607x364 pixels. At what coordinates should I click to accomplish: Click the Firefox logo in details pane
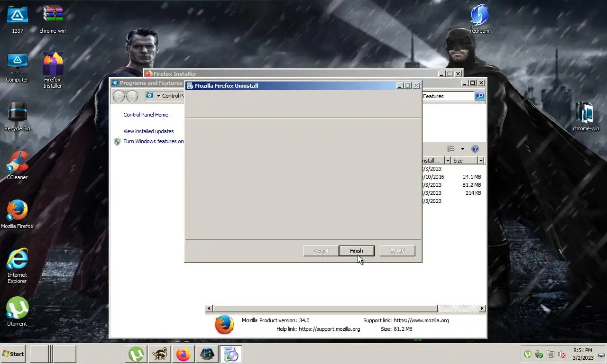[224, 325]
